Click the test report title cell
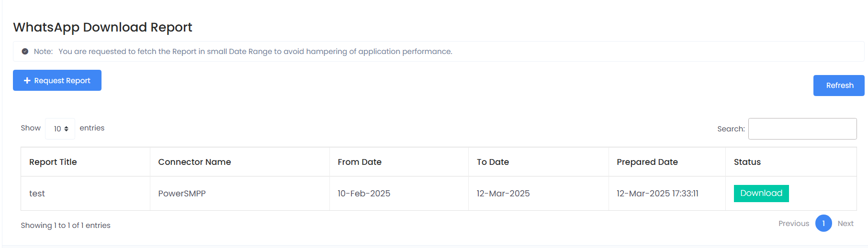 pyautogui.click(x=37, y=194)
